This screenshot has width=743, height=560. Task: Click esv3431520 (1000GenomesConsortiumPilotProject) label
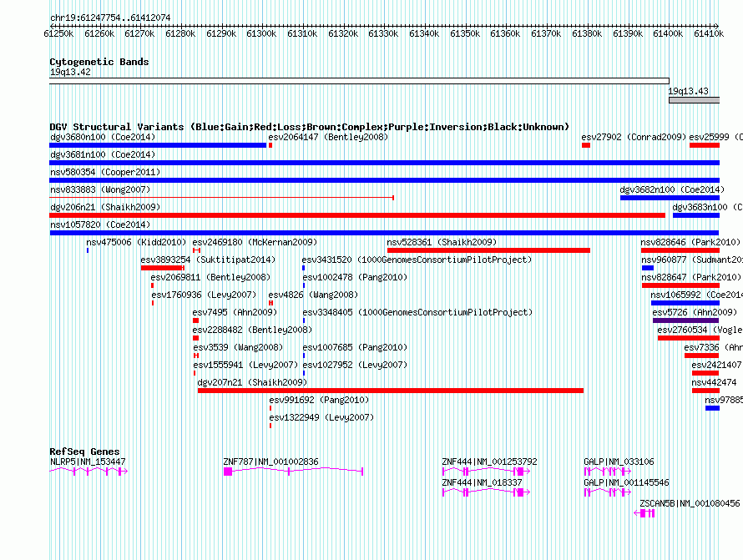click(x=417, y=260)
